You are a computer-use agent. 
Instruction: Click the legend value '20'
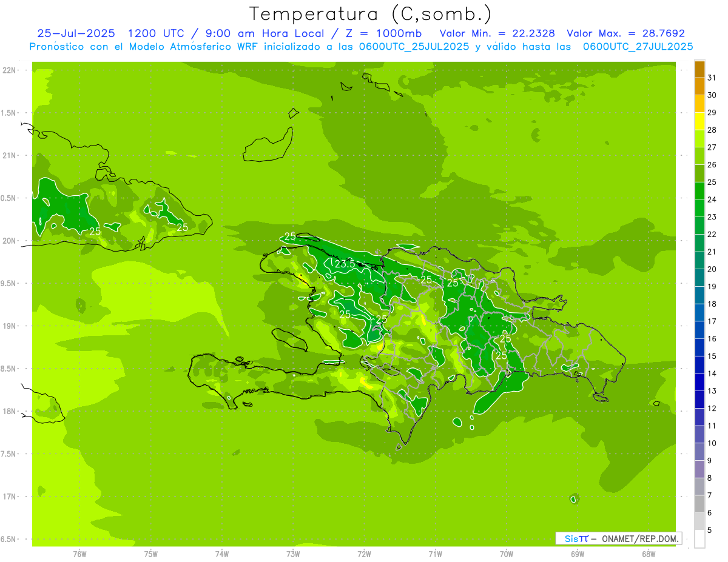[x=712, y=269]
